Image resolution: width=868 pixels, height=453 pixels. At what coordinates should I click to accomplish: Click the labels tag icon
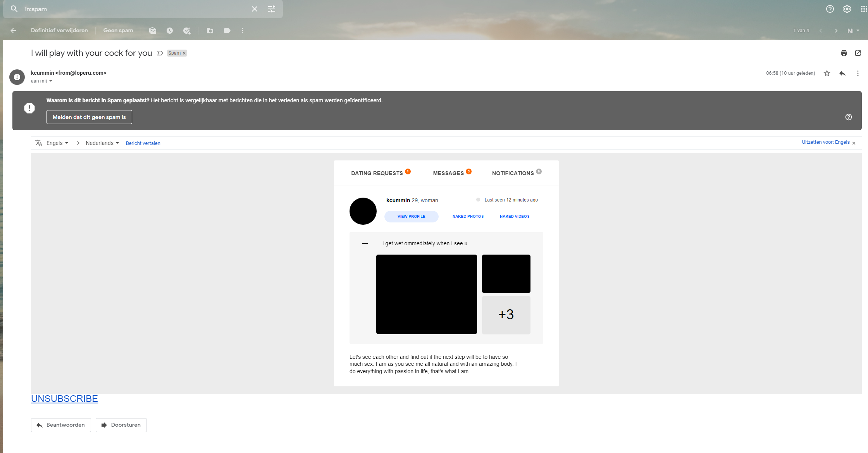coord(227,31)
